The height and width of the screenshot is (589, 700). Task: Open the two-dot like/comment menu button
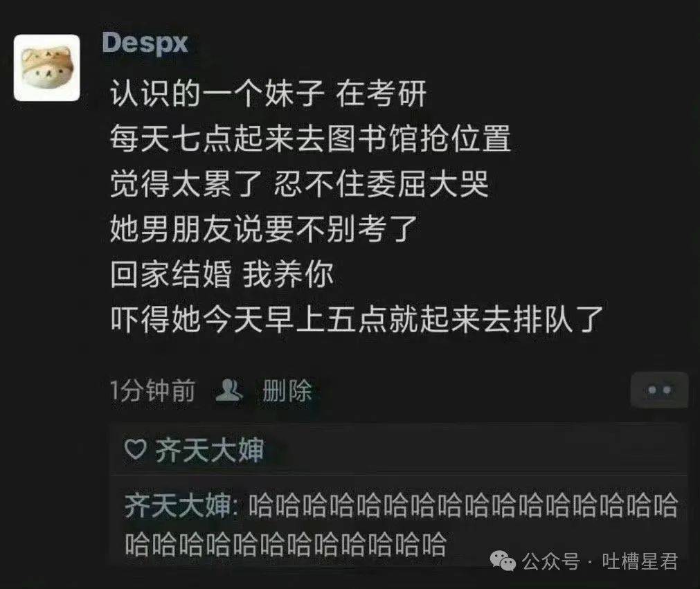[x=659, y=390]
